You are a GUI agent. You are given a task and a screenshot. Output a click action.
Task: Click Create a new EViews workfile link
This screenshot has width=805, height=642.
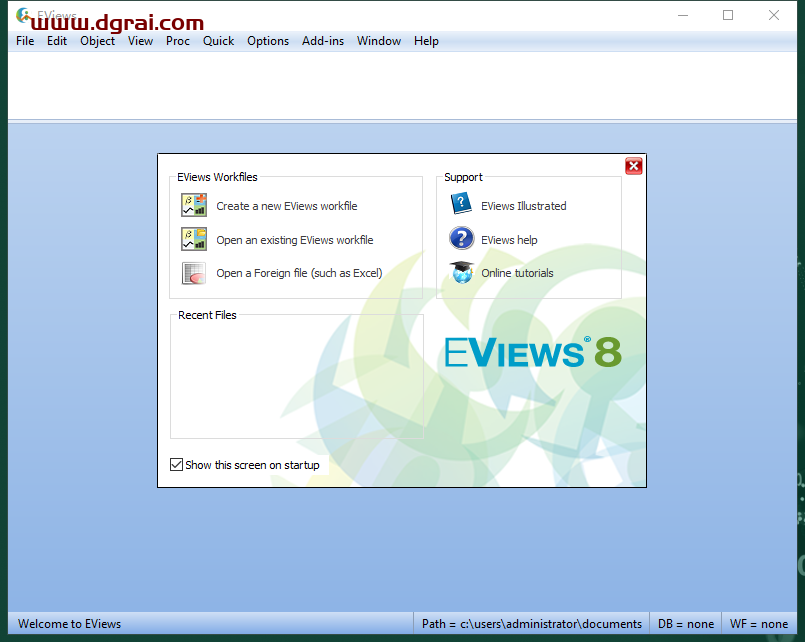click(x=286, y=206)
